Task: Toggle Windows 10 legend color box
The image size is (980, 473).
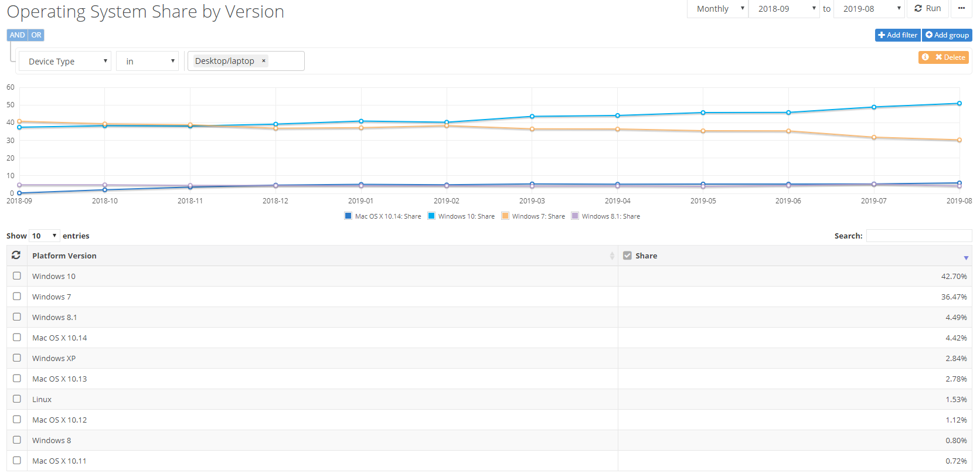Action: (431, 216)
